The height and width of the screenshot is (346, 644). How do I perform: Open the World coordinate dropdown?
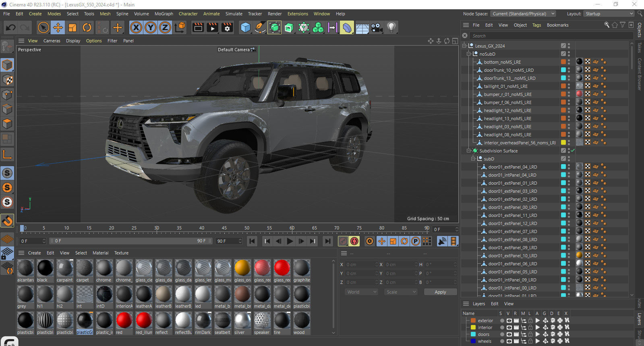click(x=362, y=292)
